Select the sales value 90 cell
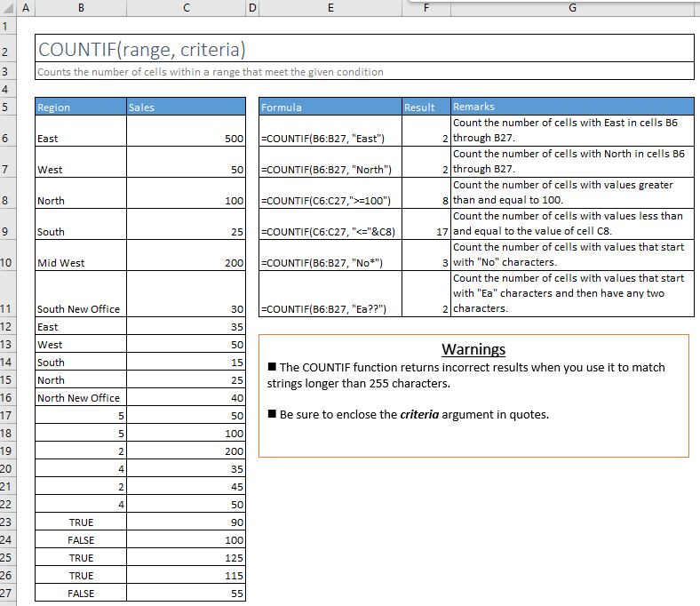Viewport: 700px width, 606px height. pyautogui.click(x=187, y=522)
